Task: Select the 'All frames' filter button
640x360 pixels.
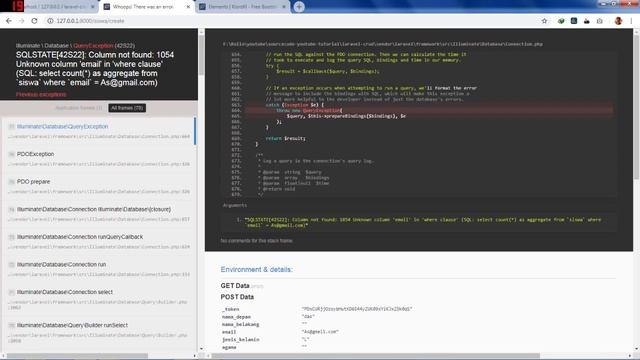Action: (x=127, y=108)
